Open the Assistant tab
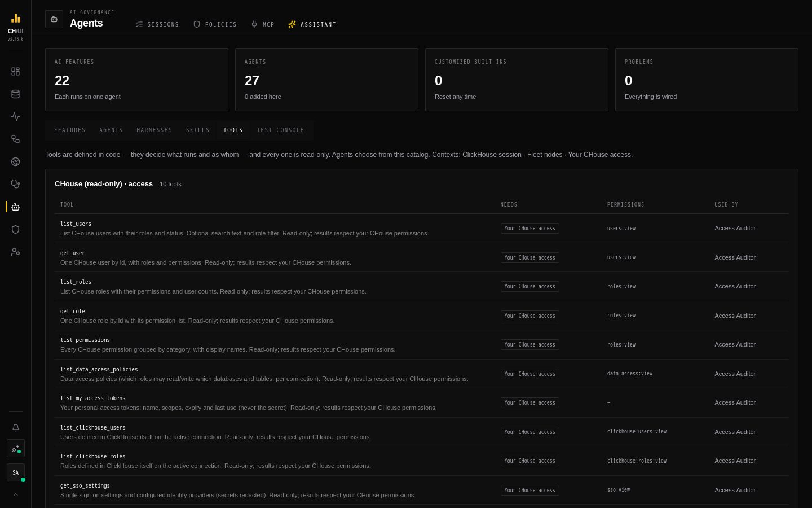Image resolution: width=812 pixels, height=508 pixels. coord(312,25)
